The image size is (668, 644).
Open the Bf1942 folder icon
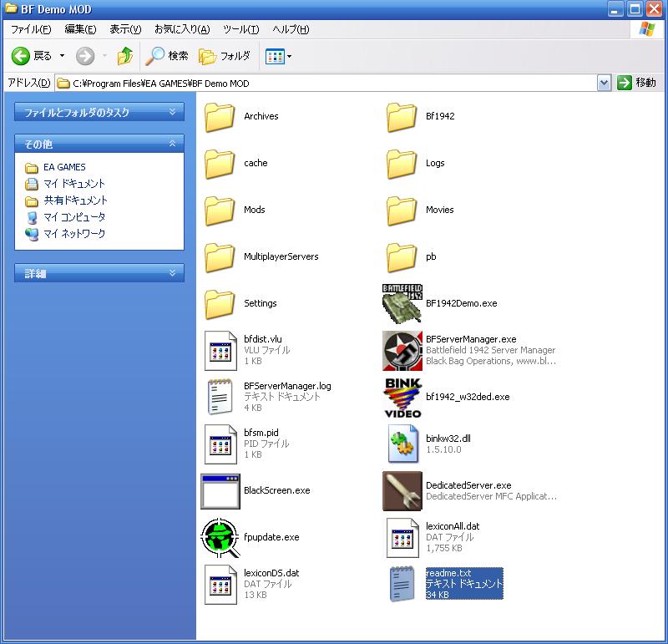pos(402,117)
